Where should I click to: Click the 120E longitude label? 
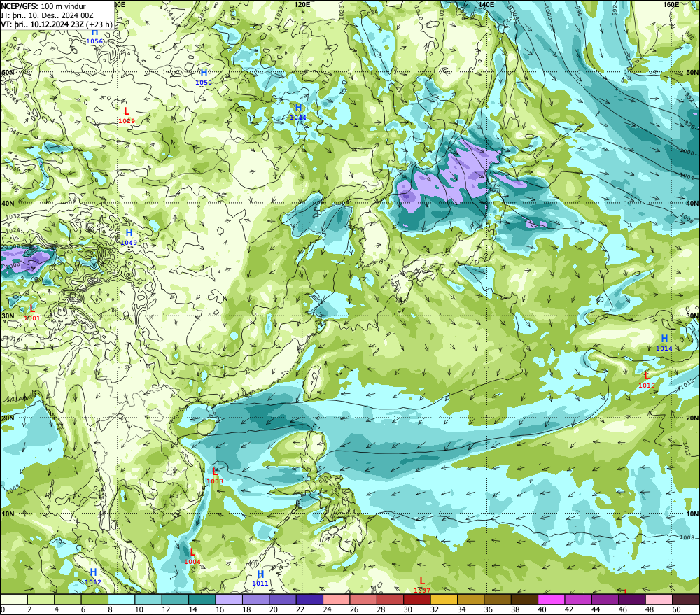302,4
